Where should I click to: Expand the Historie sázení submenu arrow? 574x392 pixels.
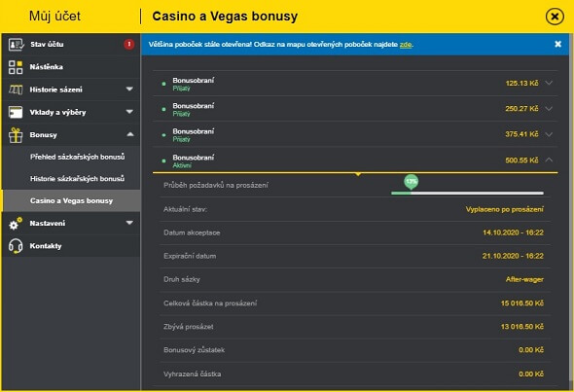pyautogui.click(x=129, y=89)
